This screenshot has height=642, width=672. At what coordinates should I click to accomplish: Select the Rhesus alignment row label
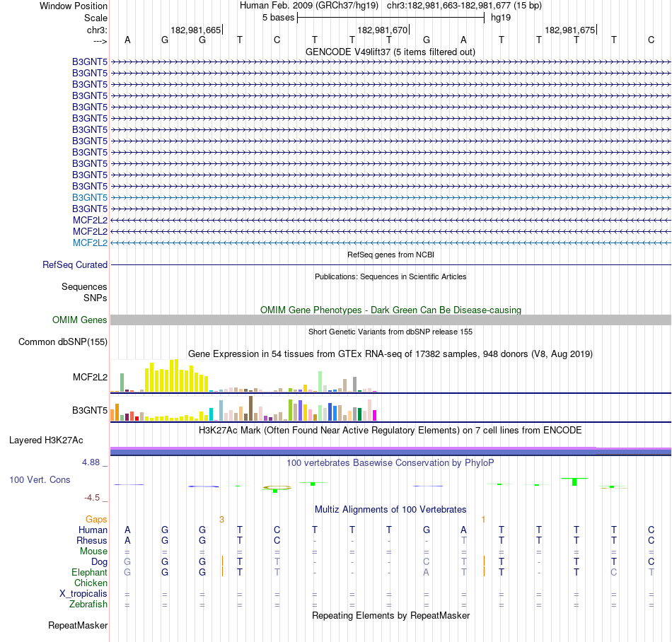[x=92, y=540]
